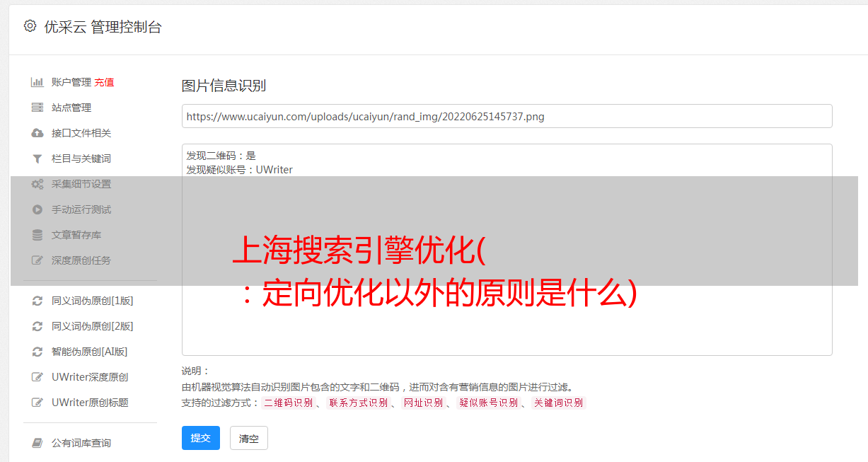The height and width of the screenshot is (462, 868).
Task: Click the red 充值 recharge link
Action: 104,82
